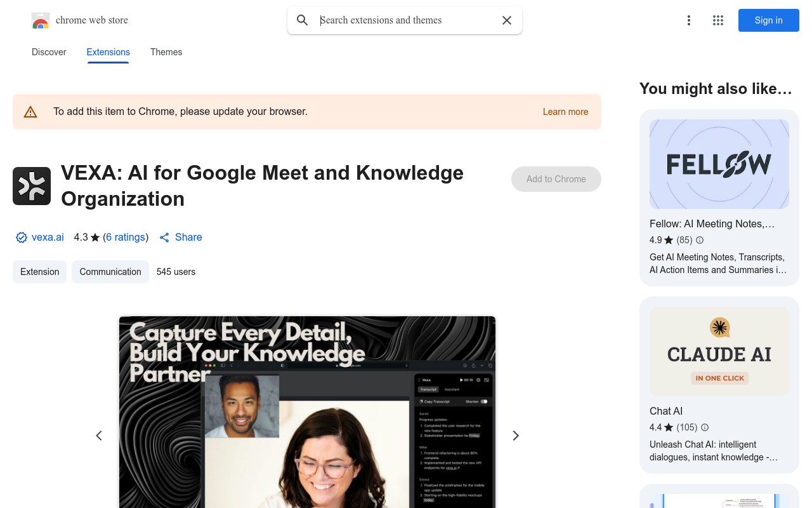Click the VEXA extension logo icon
This screenshot has width=812, height=508.
[x=32, y=186]
